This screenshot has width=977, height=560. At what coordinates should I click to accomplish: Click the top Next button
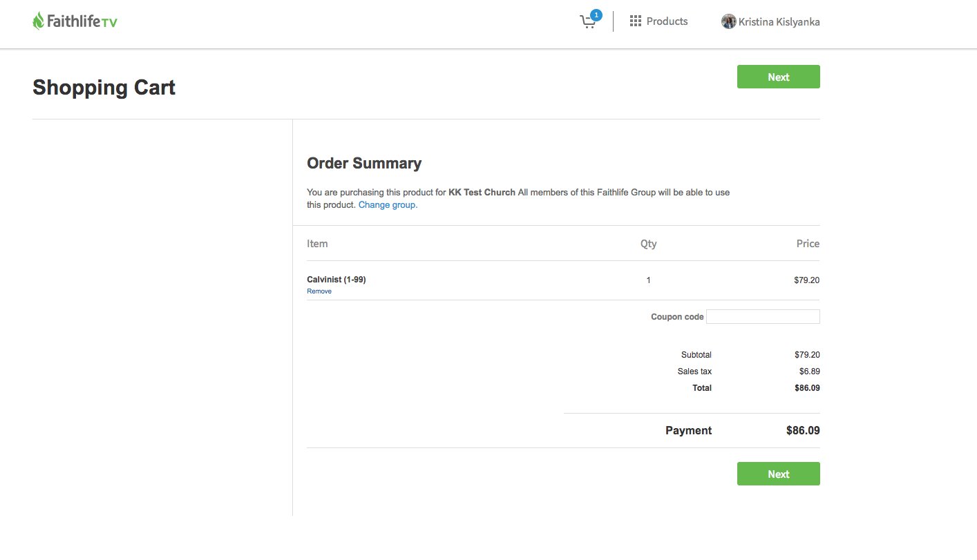[779, 77]
